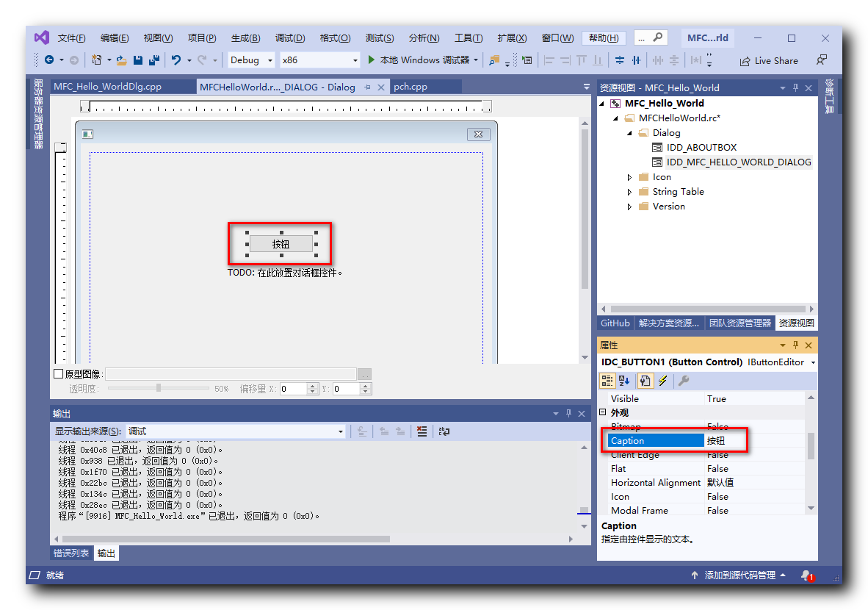Click the navigate backward arrow icon
The image size is (868, 610).
pyautogui.click(x=49, y=60)
